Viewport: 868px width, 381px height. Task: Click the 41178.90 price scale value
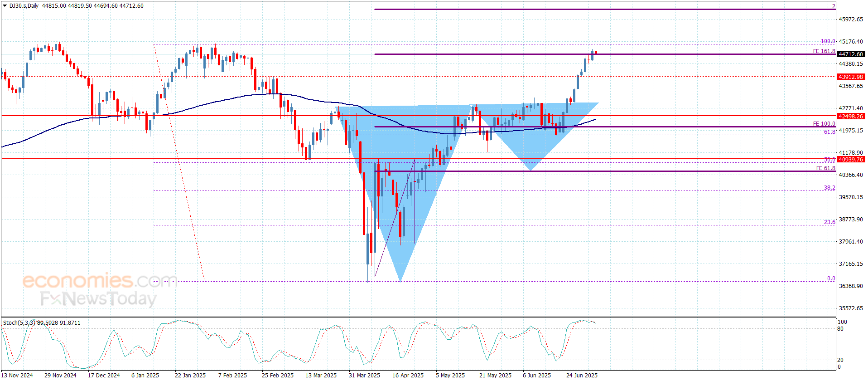pyautogui.click(x=851, y=153)
